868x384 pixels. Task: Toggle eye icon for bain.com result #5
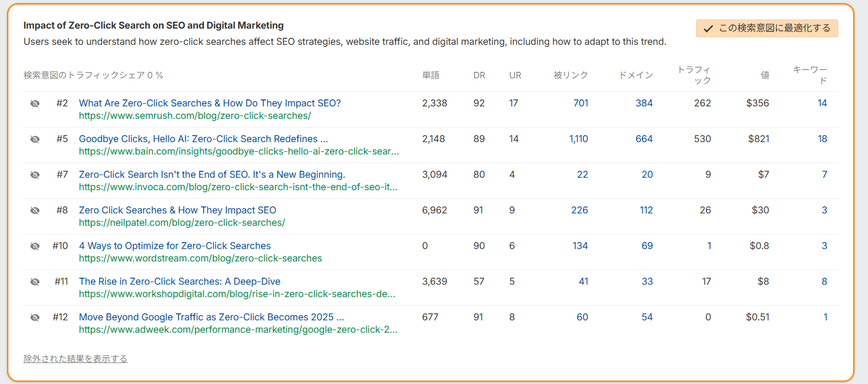pos(35,139)
